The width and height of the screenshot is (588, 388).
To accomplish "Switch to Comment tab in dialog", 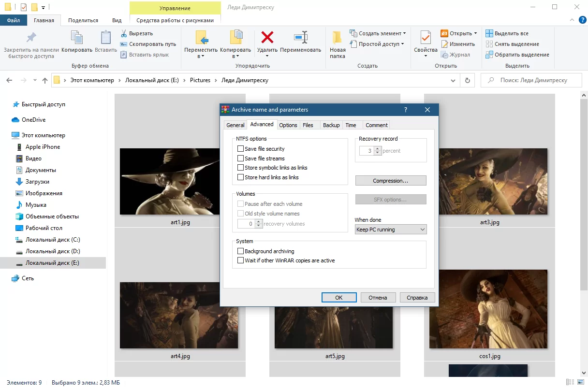I will (377, 125).
